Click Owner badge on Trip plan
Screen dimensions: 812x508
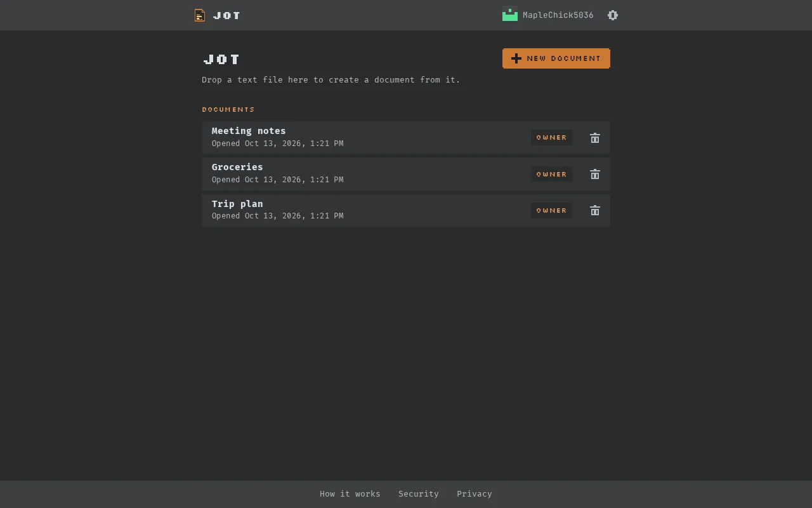(x=551, y=210)
